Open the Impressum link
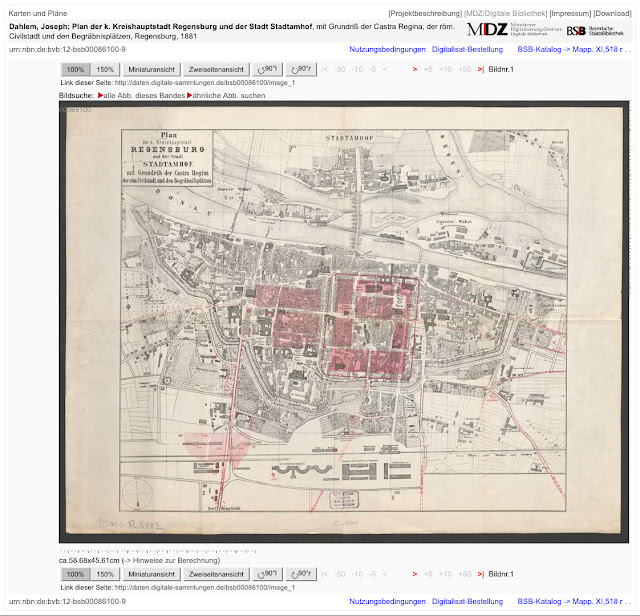 click(x=570, y=13)
